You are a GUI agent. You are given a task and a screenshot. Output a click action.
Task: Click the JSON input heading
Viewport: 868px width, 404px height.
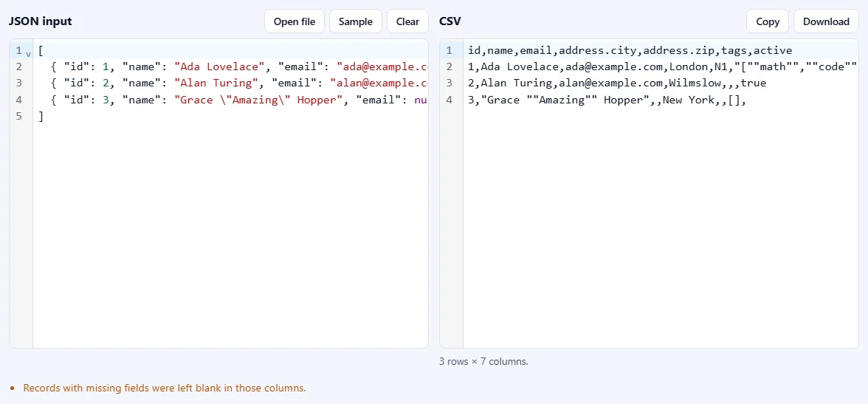point(41,21)
